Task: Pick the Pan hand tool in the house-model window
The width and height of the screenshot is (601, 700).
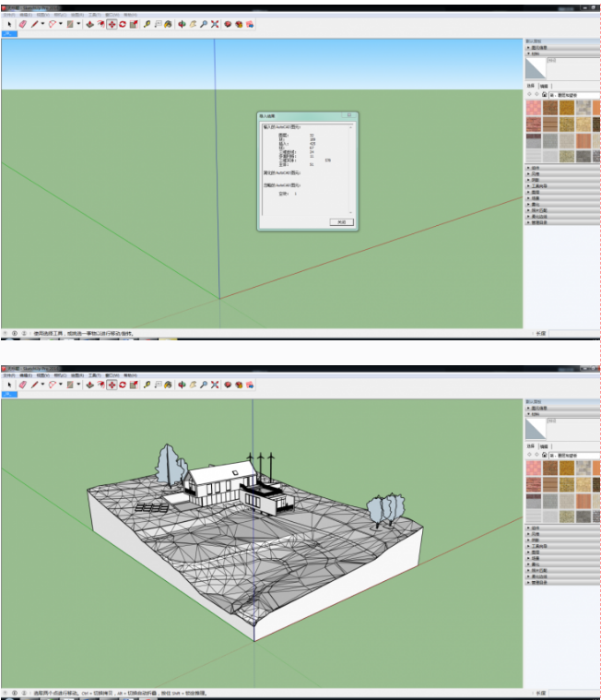Action: (x=193, y=385)
